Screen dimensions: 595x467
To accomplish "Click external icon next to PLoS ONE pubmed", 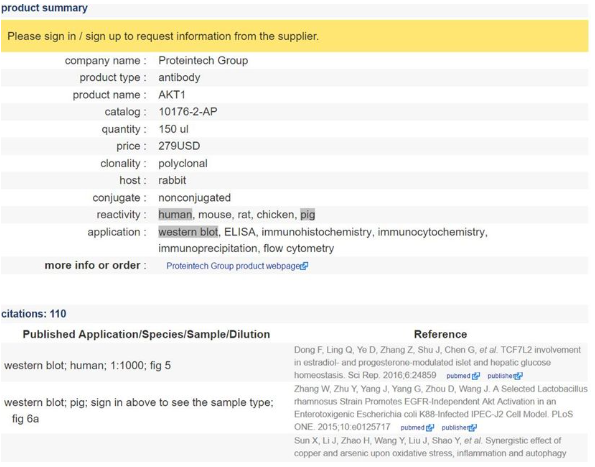I will pyautogui.click(x=430, y=428).
